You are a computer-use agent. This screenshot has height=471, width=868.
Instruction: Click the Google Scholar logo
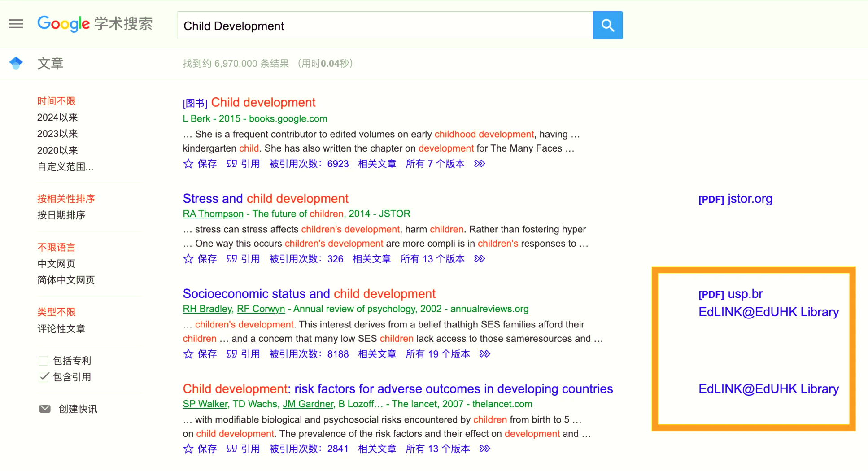click(x=95, y=24)
